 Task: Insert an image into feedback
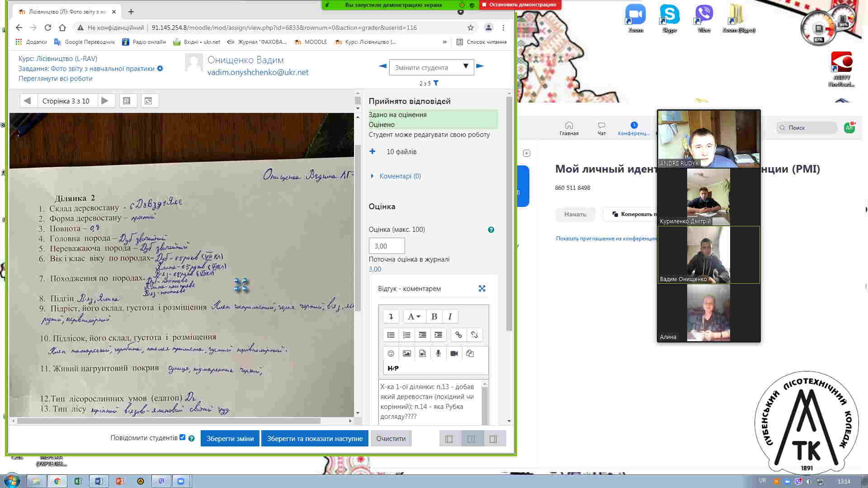pyautogui.click(x=407, y=353)
